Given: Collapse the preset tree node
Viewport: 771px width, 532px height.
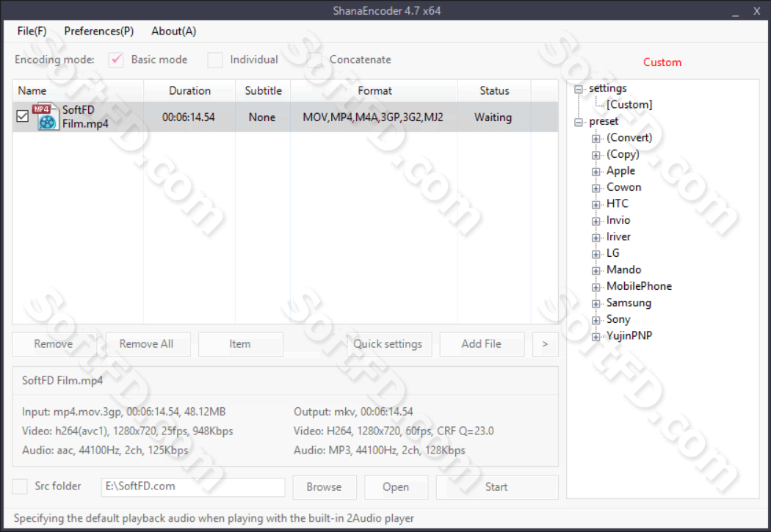Looking at the screenshot, I should tap(579, 122).
